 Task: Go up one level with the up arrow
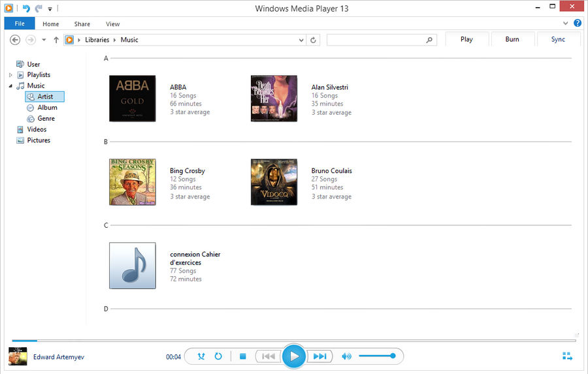[56, 40]
